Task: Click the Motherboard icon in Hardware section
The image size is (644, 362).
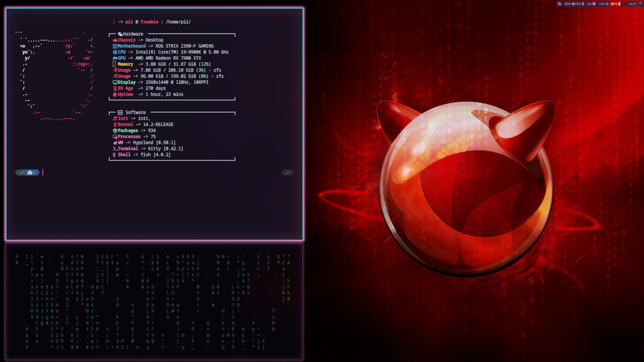Action: click(x=115, y=46)
